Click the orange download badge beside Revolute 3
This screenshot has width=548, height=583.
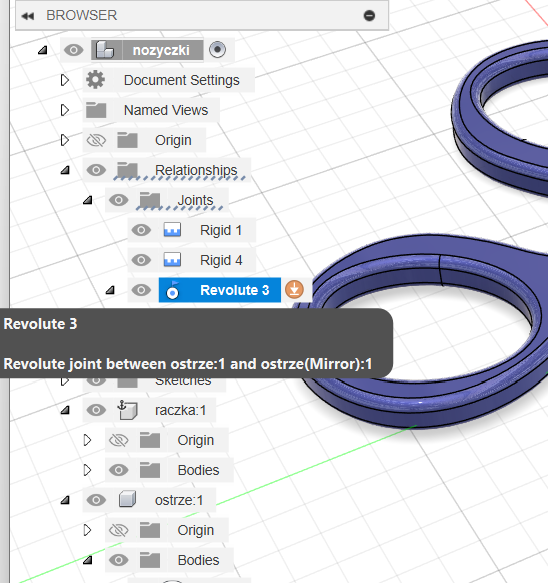pyautogui.click(x=294, y=290)
